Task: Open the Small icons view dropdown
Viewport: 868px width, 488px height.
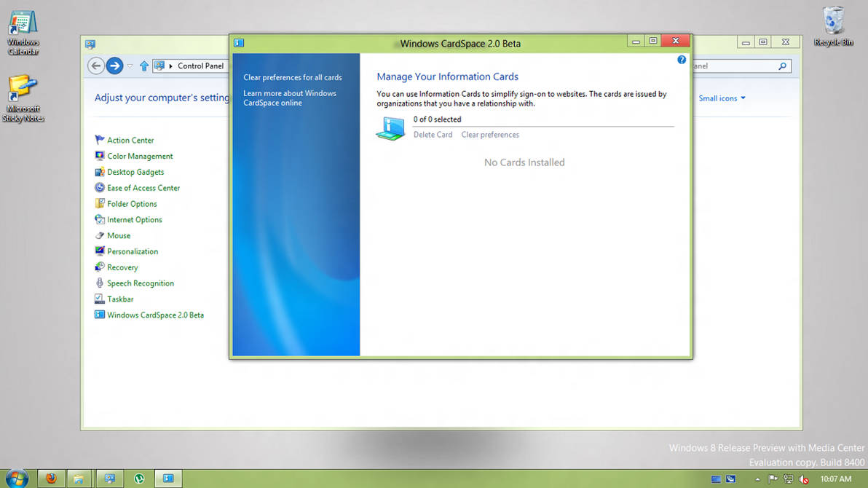Action: [722, 98]
